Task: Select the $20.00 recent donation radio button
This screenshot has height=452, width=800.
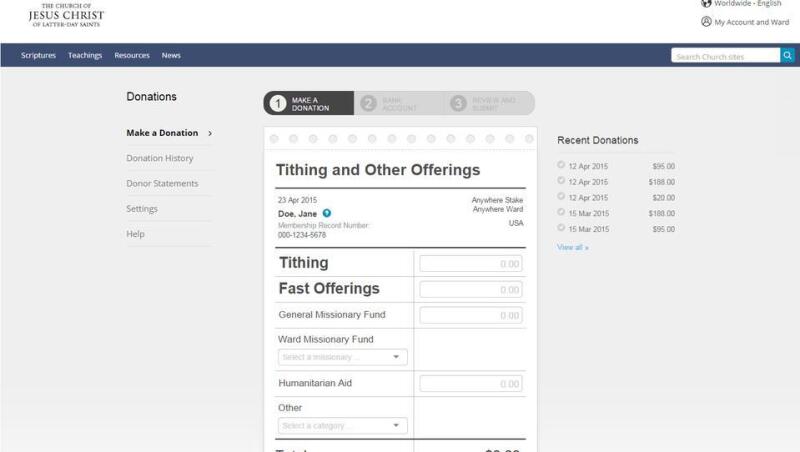Action: (561, 197)
